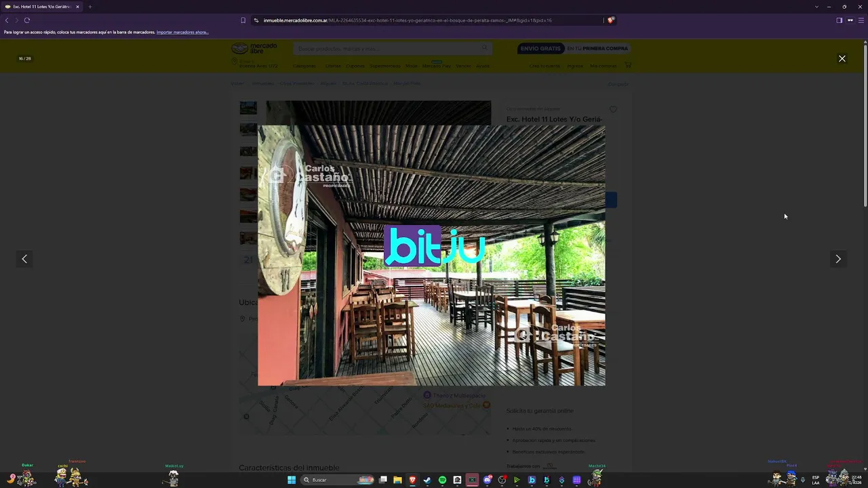
Task: Open Task View from the taskbar
Action: tap(383, 480)
